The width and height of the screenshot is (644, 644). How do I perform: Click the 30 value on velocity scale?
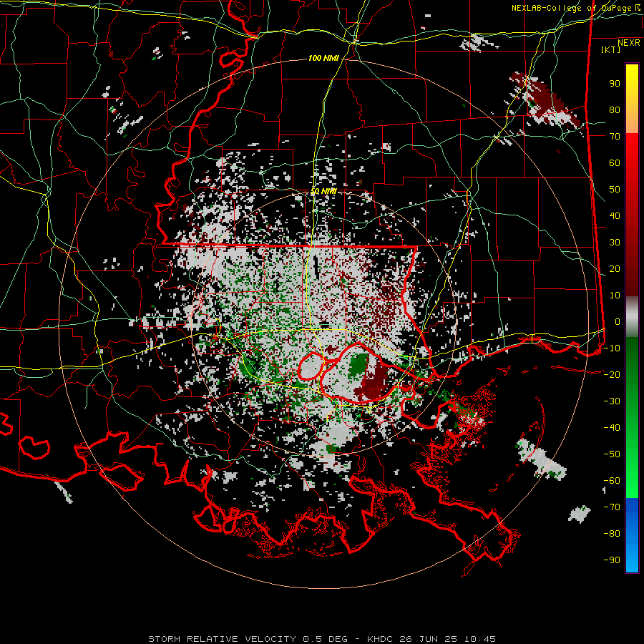[615, 243]
